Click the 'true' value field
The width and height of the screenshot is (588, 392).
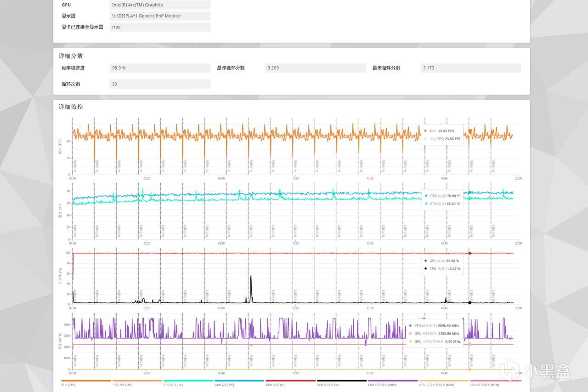click(x=160, y=27)
